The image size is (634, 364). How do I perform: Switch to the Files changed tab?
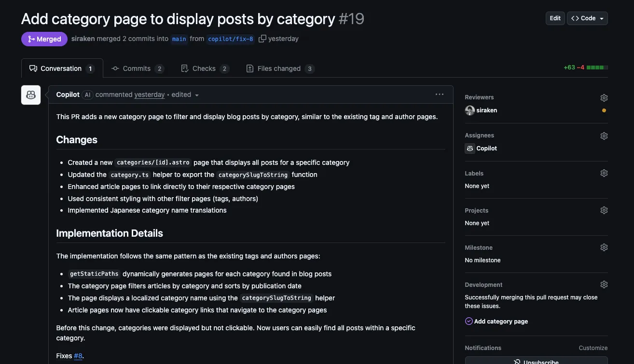pos(279,68)
